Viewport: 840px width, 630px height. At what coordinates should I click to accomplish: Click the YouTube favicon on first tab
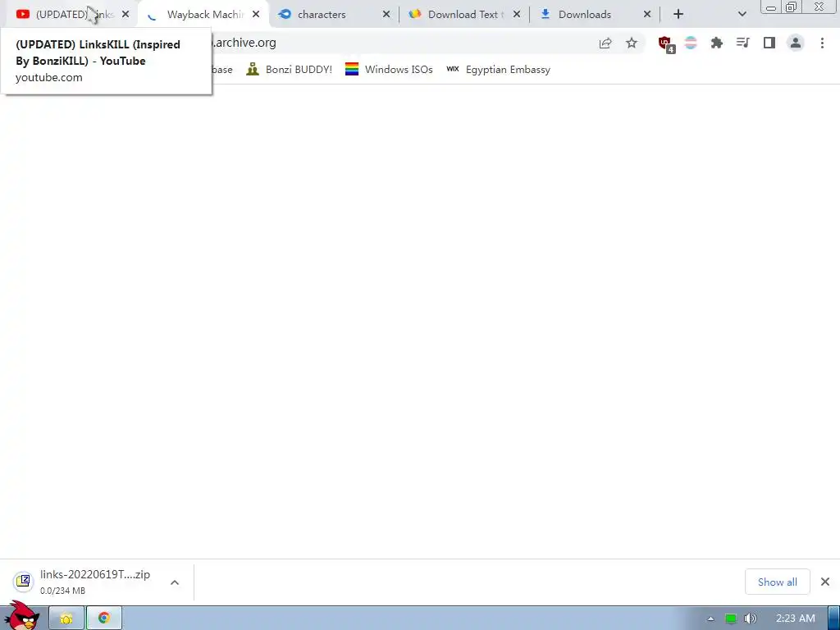click(22, 15)
